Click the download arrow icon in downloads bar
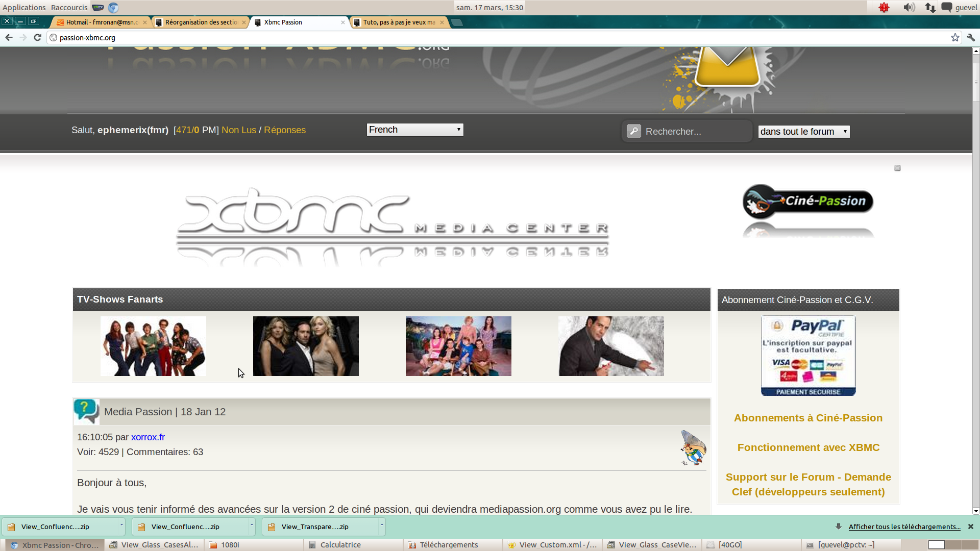Image resolution: width=980 pixels, height=551 pixels. click(838, 527)
